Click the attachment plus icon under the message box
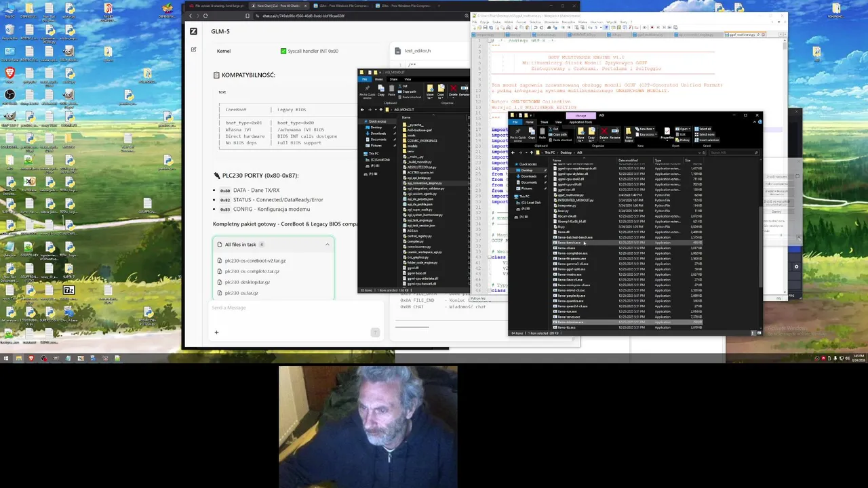Image resolution: width=868 pixels, height=488 pixels. click(216, 332)
